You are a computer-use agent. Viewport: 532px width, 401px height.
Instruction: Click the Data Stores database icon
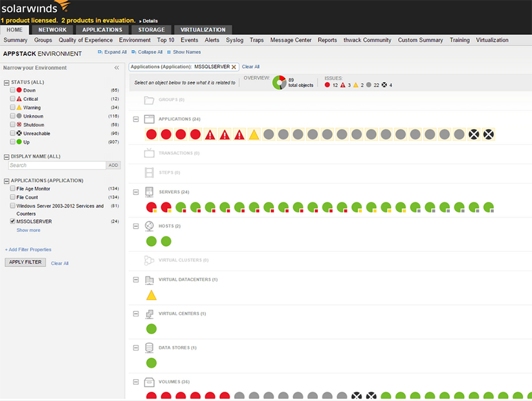coord(150,348)
